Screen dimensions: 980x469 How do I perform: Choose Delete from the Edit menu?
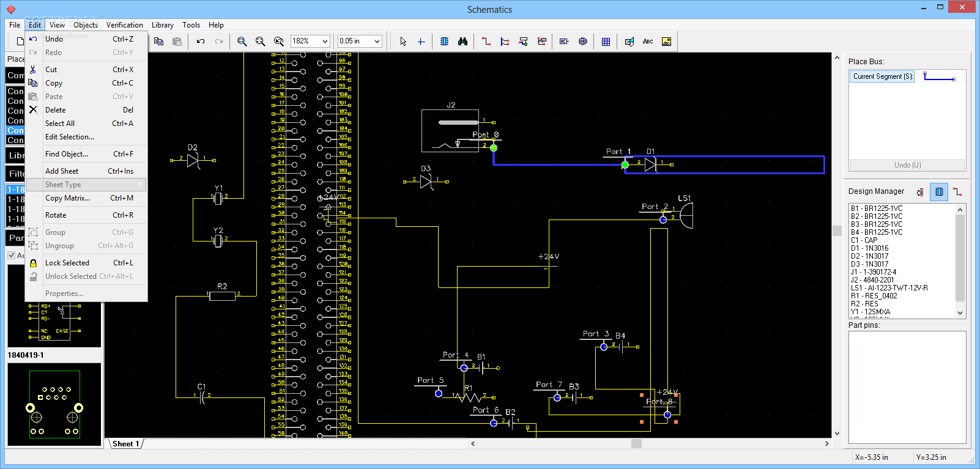point(86,110)
